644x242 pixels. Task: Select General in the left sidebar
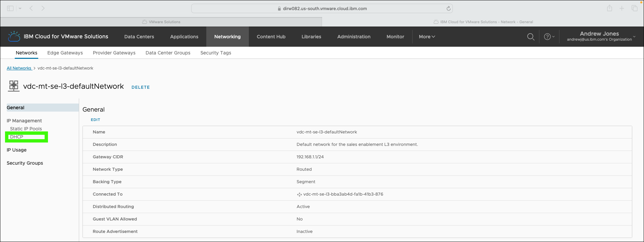point(42,108)
